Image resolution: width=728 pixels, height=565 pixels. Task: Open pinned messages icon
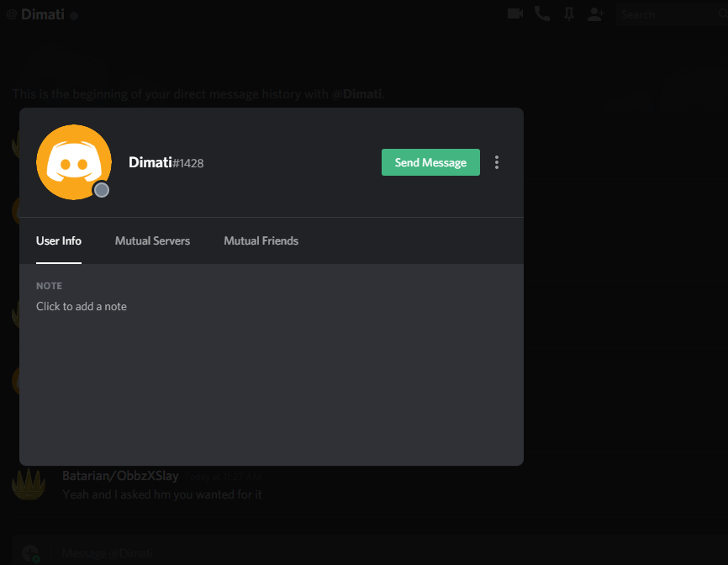click(569, 14)
